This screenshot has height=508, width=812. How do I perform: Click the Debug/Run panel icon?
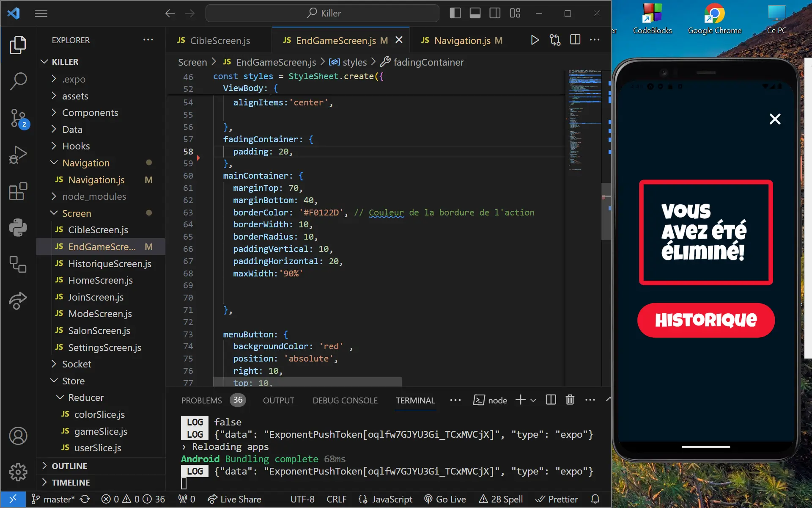[17, 154]
